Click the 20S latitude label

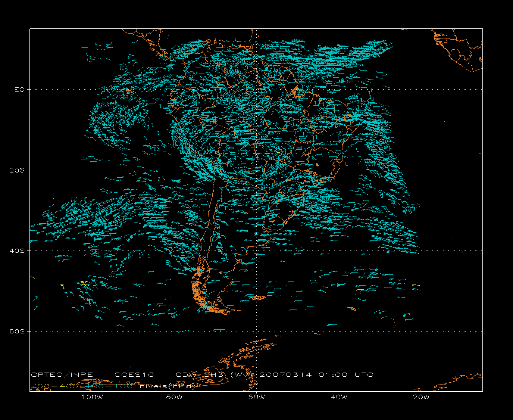click(x=16, y=170)
